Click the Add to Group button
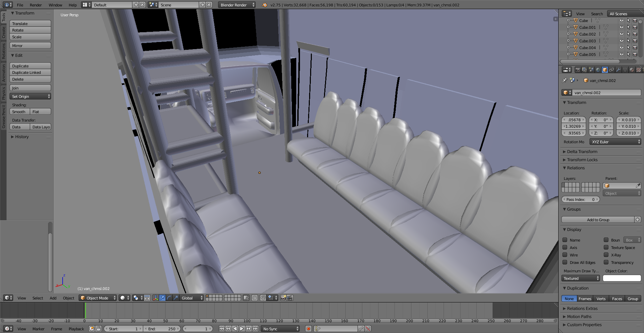644x333 pixels. pyautogui.click(x=598, y=220)
